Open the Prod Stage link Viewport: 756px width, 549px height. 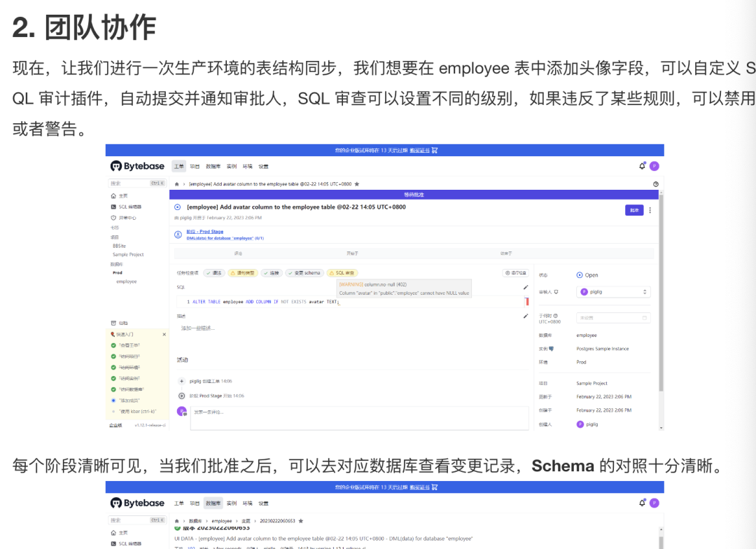pos(205,232)
